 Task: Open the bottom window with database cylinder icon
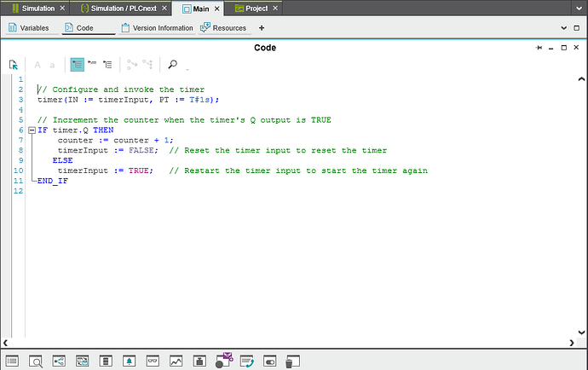(106, 361)
